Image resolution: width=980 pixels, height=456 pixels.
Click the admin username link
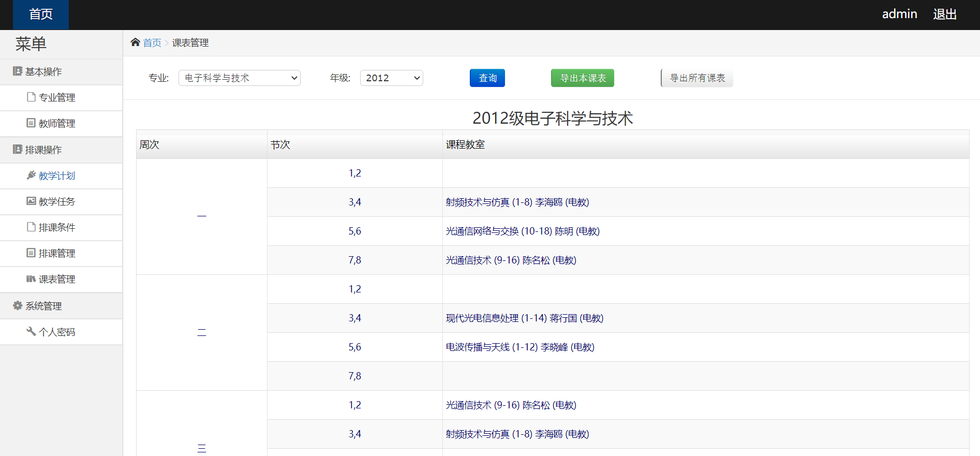pos(899,14)
